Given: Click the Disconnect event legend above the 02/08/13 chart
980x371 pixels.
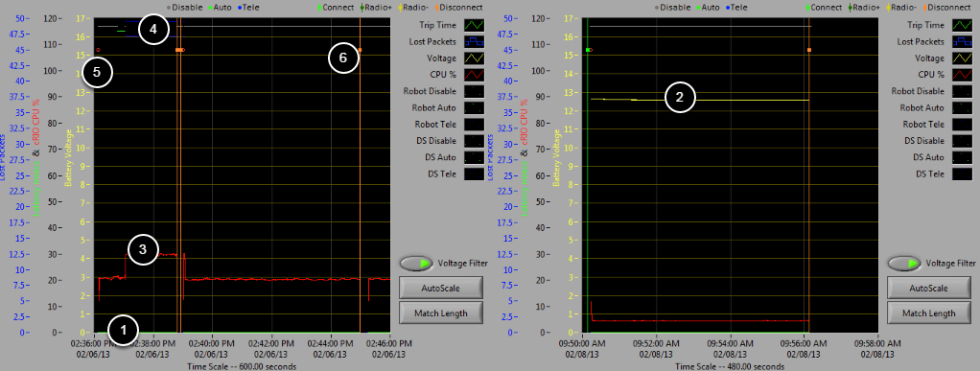Looking at the screenshot, I should click(x=947, y=8).
